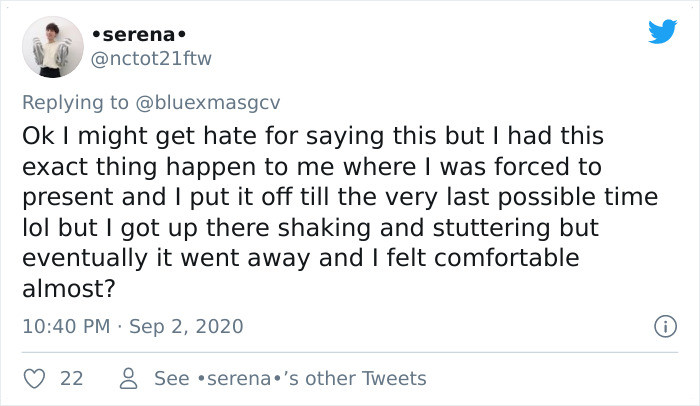This screenshot has width=700, height=406.
Task: Click the like count of 22
Action: (72, 379)
